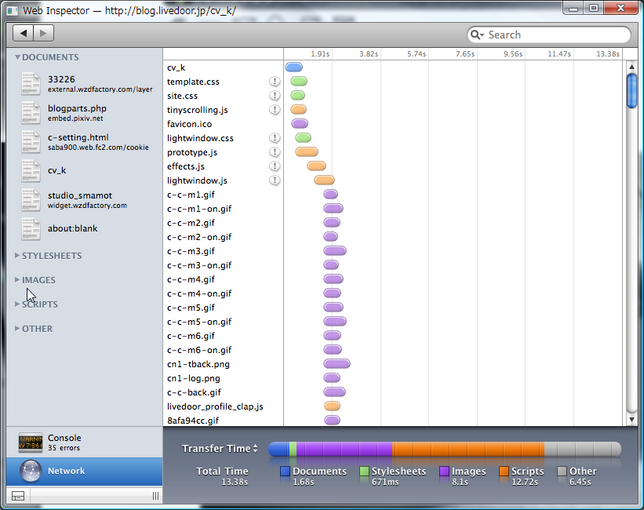Click the purple Images legend swatch
This screenshot has height=510, width=644.
coord(444,471)
